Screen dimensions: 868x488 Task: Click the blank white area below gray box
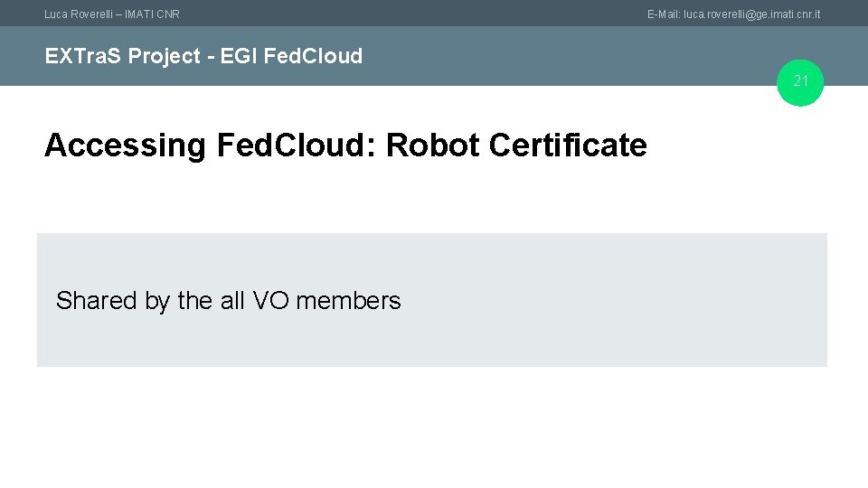point(434,425)
